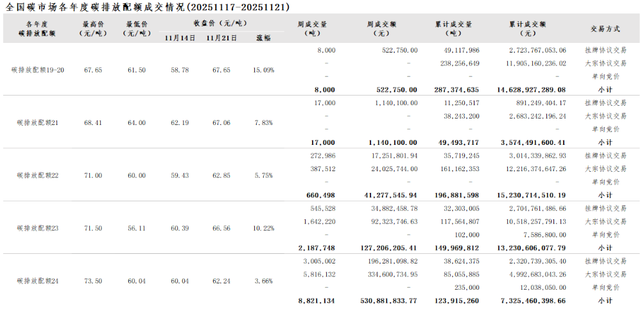Viewport: 644px width, 318px height.
Task: Select the 周成交额 column header
Action: click(383, 28)
